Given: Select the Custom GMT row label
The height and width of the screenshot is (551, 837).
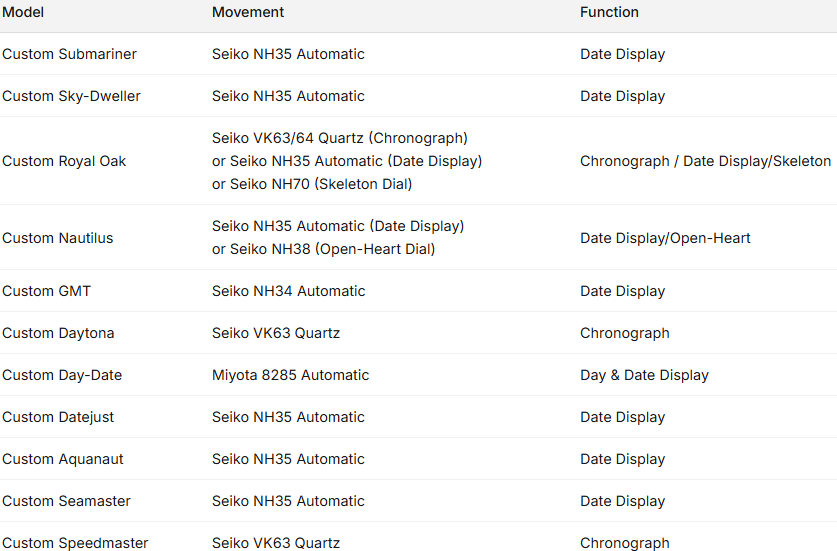Looking at the screenshot, I should click(46, 291).
